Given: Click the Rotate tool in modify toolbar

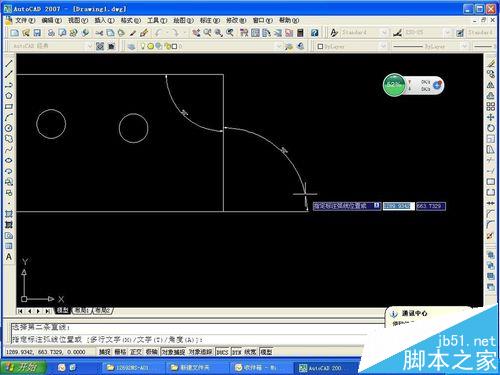Looking at the screenshot, I should [x=490, y=128].
